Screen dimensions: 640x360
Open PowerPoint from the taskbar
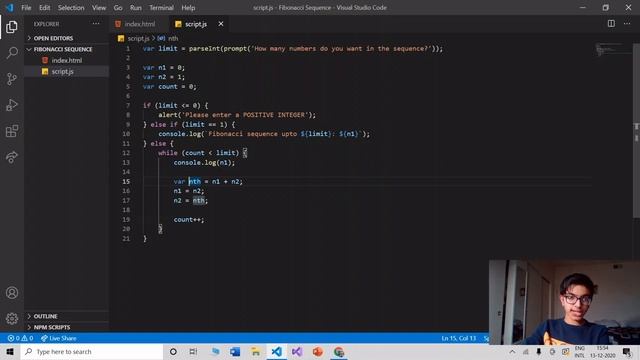318,352
